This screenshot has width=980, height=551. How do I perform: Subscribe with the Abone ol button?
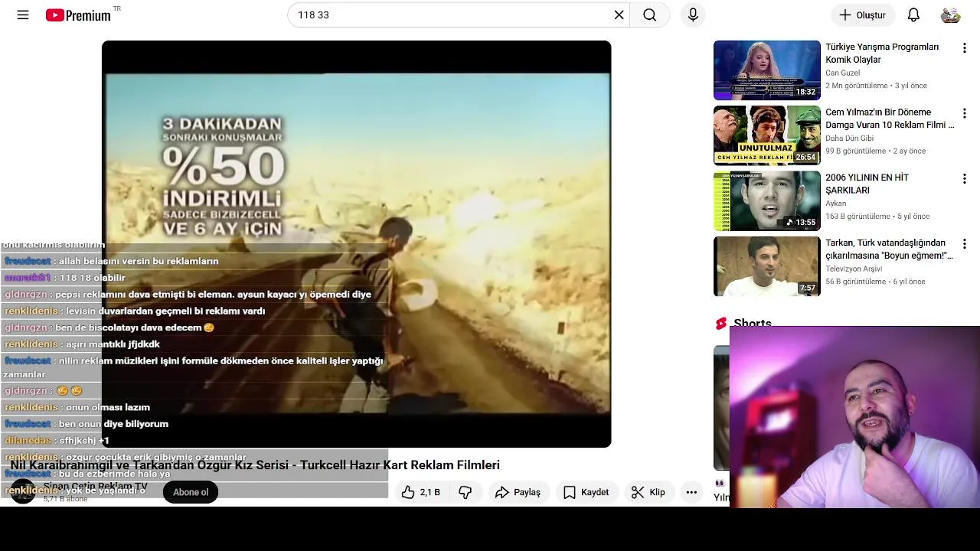click(191, 492)
